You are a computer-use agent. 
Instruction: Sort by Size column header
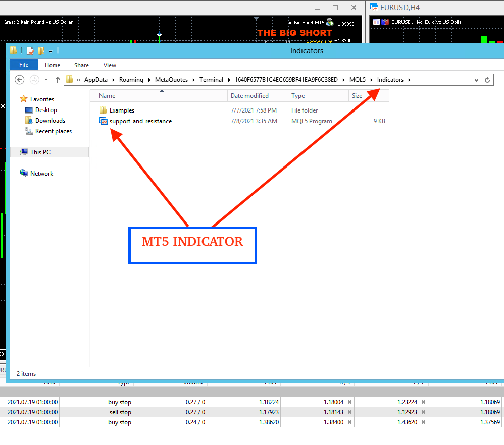[369, 96]
